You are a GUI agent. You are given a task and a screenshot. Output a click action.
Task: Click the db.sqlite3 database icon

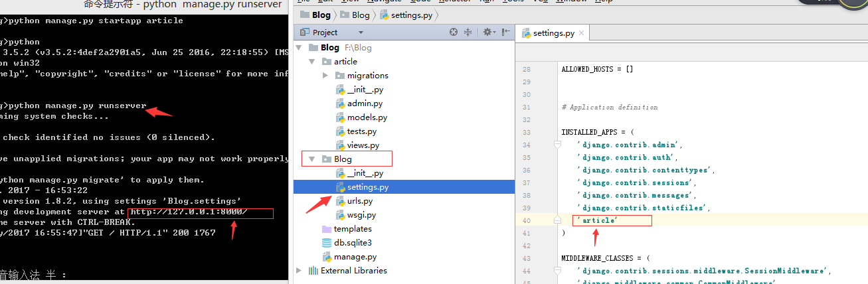pyautogui.click(x=327, y=243)
